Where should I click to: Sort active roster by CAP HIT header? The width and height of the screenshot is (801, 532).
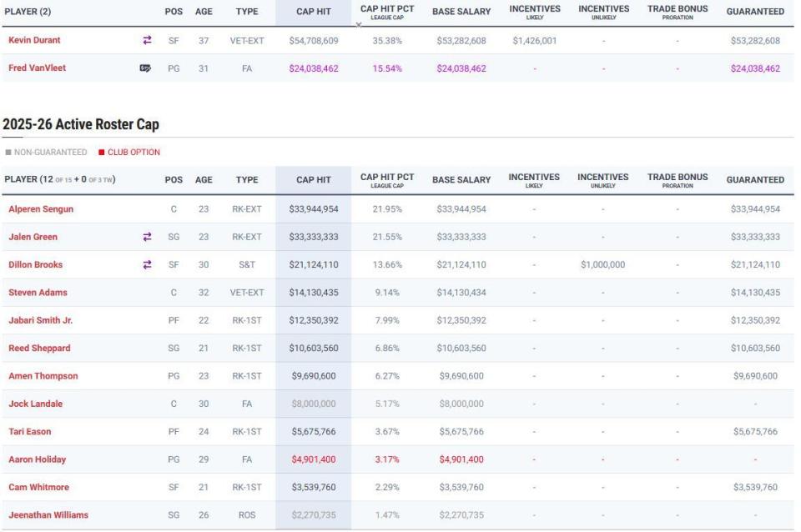[x=313, y=180]
